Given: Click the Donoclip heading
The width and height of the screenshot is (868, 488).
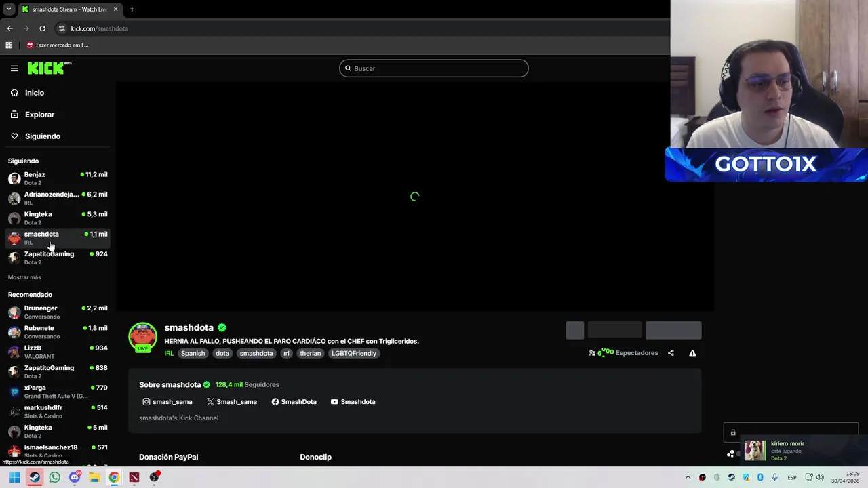Looking at the screenshot, I should point(316,457).
